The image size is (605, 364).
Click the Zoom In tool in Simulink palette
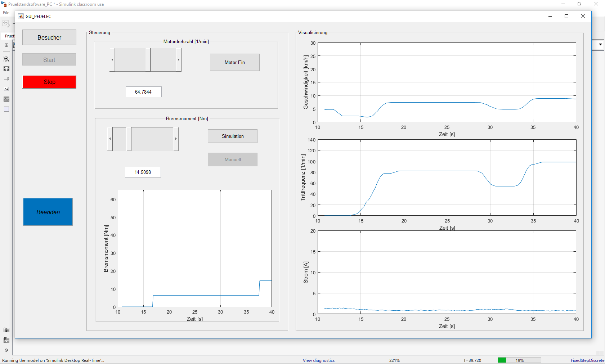[x=6, y=59]
